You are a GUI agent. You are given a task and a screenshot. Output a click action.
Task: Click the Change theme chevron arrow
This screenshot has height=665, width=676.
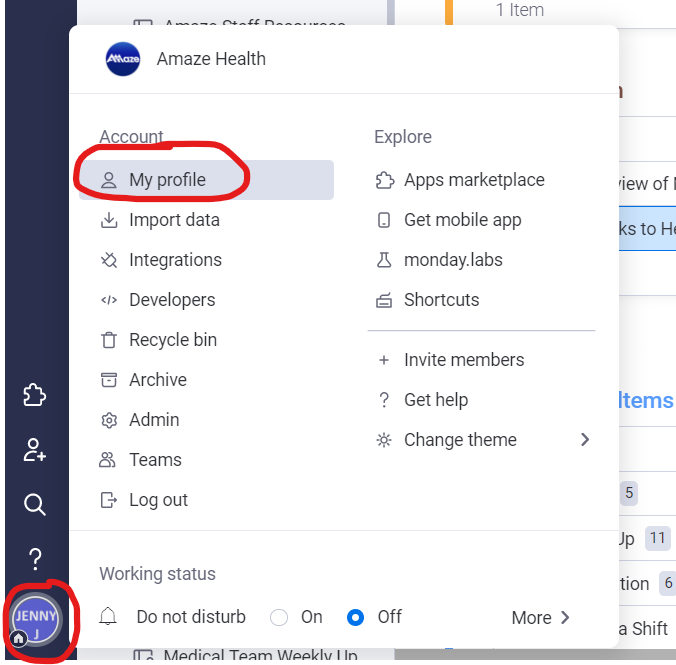(585, 439)
